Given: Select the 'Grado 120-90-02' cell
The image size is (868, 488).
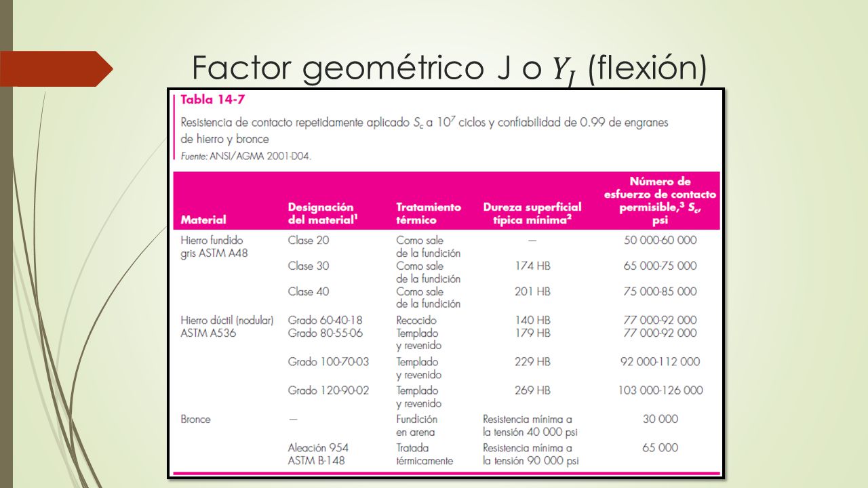Looking at the screenshot, I should pyautogui.click(x=329, y=390).
